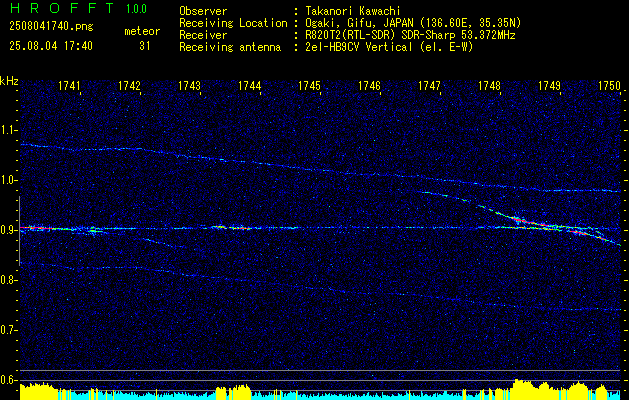This screenshot has height=400, width=629.
Task: Click the date stamp 25.08.04 17:40
Action: 51,46
